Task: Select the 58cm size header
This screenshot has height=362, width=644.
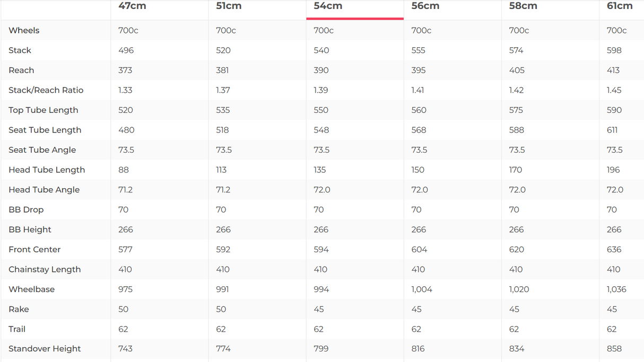Action: point(523,6)
